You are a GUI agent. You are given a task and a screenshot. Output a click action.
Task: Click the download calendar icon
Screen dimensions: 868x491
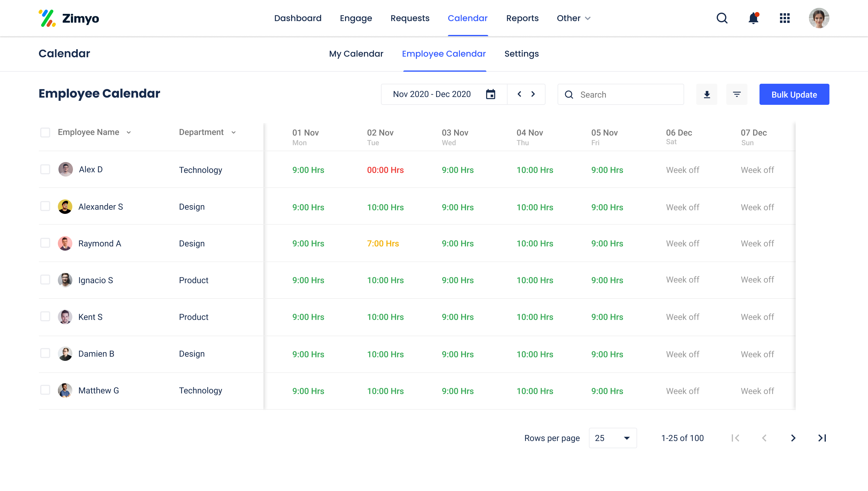point(707,95)
